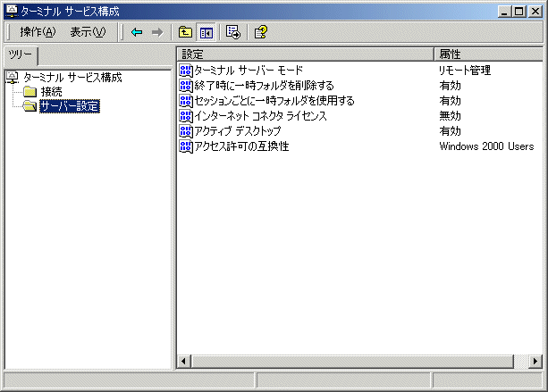Select the サーバー設定 folder in tree
The width and height of the screenshot is (548, 392).
click(70, 106)
